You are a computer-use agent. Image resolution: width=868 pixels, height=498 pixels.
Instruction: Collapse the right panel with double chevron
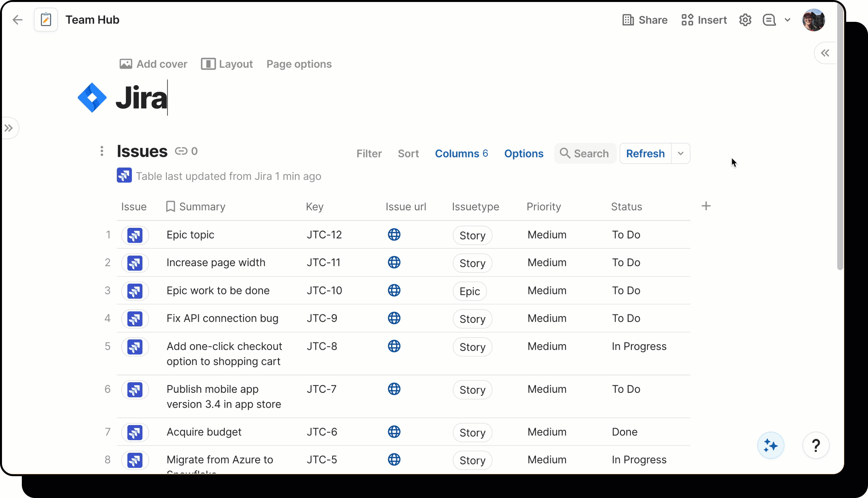point(825,53)
